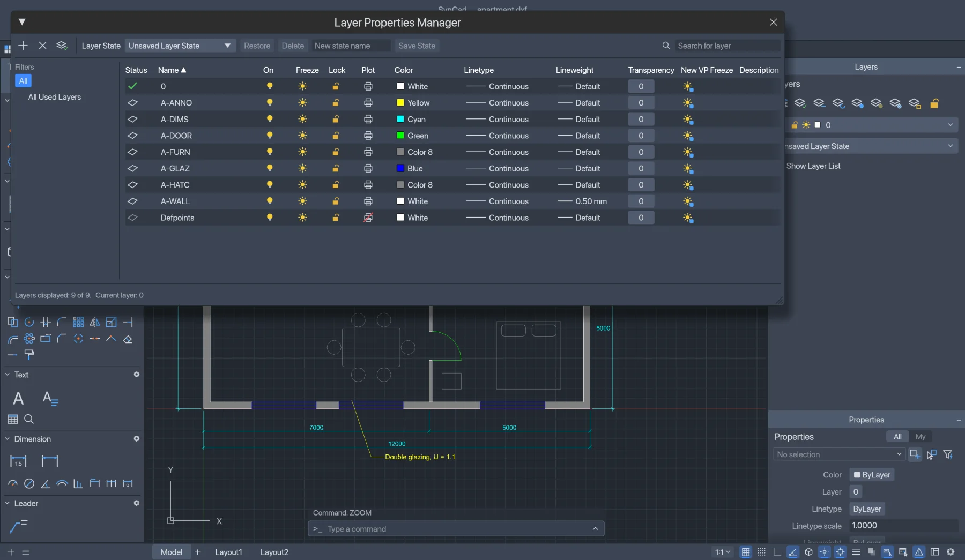
Task: Click Yellow color swatch for A-ANNO
Action: 400,102
